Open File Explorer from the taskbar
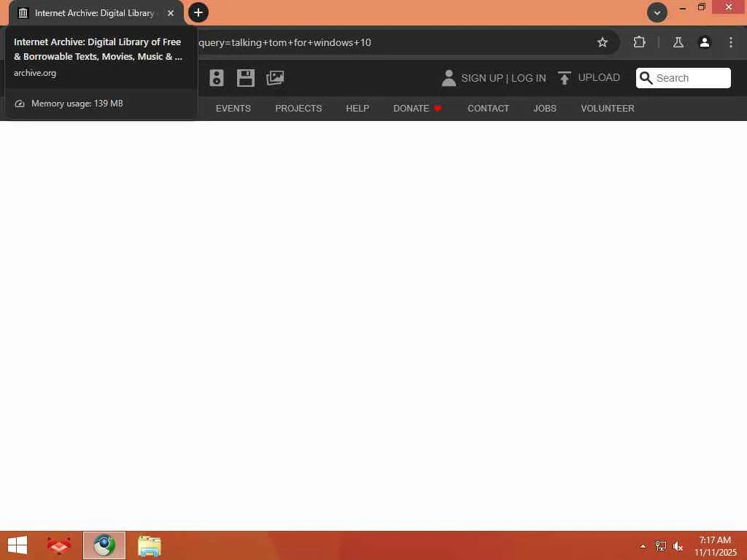 (x=149, y=545)
